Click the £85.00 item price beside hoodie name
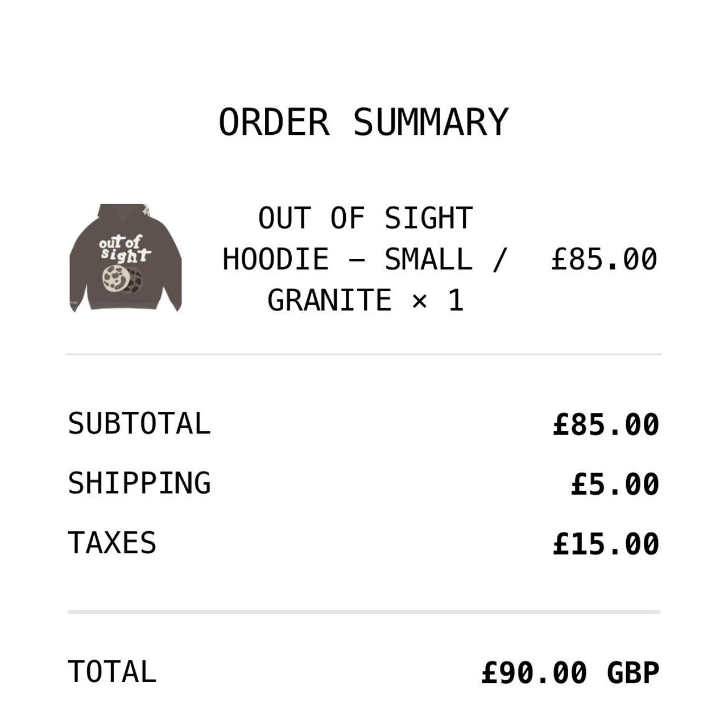This screenshot has height=728, width=728. (x=604, y=259)
